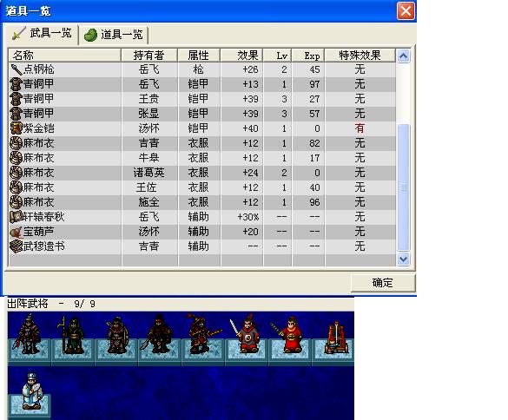Click 王贵's 青铜甲 armor icon
This screenshot has height=420, width=508.
[16, 99]
